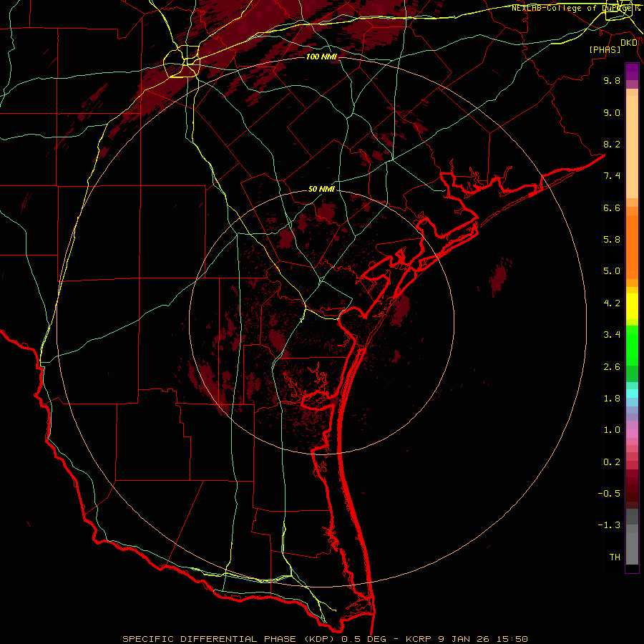
Task: Click the yellow band in the color bar
Action: click(632, 306)
